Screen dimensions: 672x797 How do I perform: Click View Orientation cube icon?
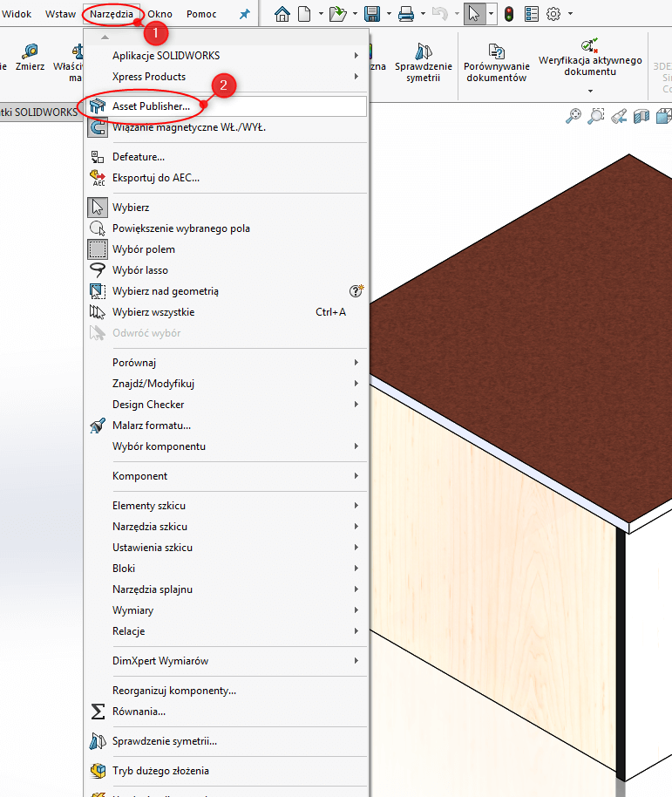tap(663, 116)
